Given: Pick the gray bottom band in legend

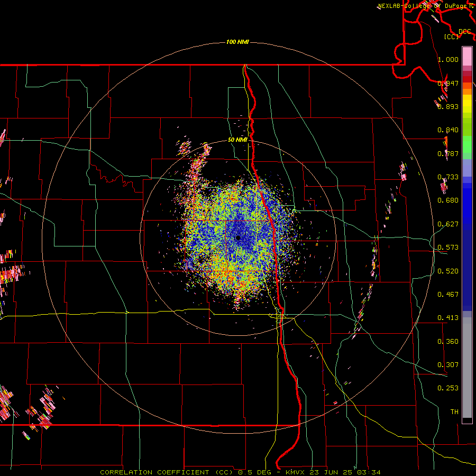Looking at the screenshot, I should point(467,368).
